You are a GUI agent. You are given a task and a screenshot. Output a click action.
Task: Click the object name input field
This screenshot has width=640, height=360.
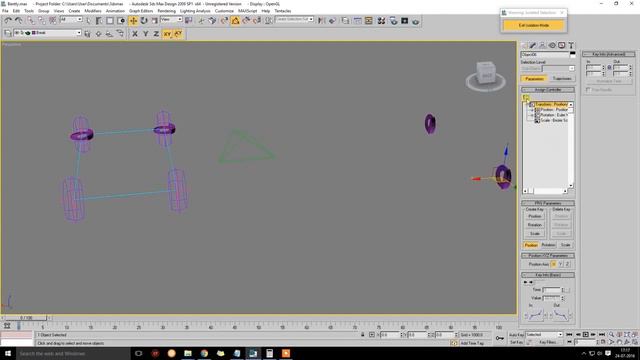544,54
